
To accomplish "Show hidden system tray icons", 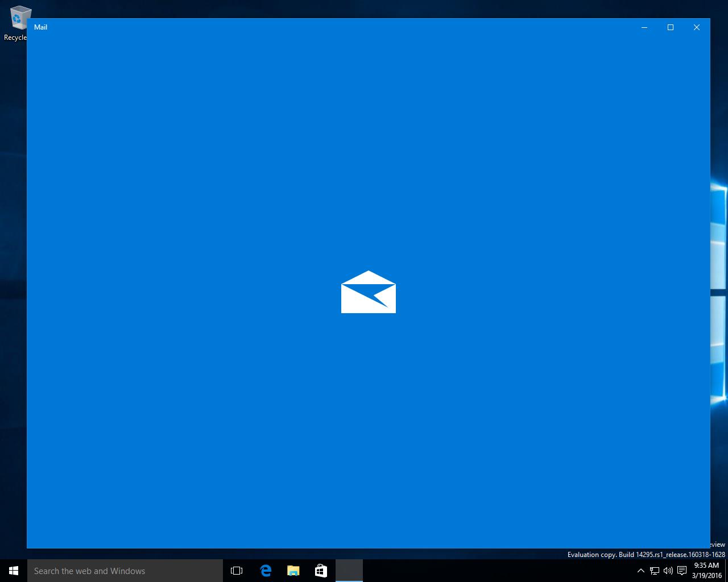I will point(641,571).
